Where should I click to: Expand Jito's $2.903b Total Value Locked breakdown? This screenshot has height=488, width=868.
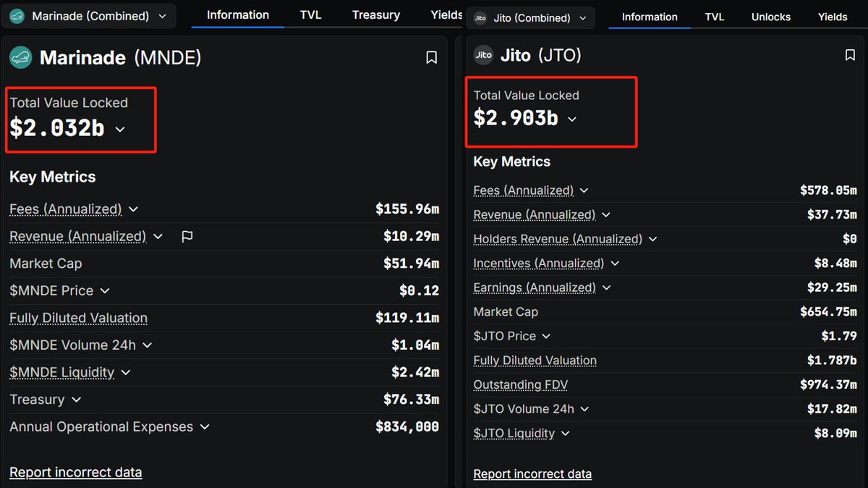572,119
